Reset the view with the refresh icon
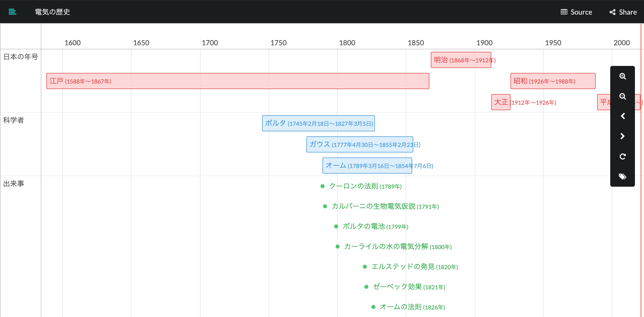Screen dimensions: 644x317 click(x=623, y=156)
